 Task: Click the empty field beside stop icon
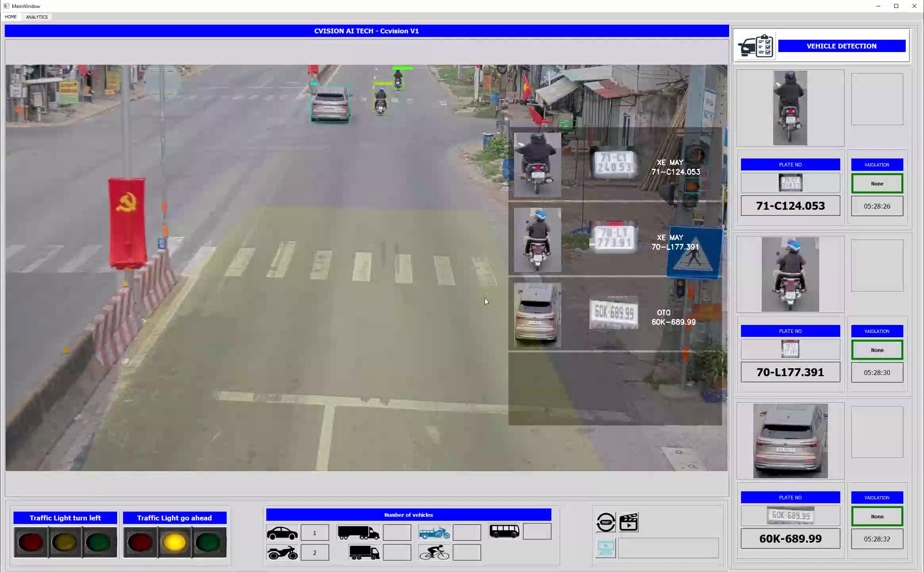[x=668, y=548]
